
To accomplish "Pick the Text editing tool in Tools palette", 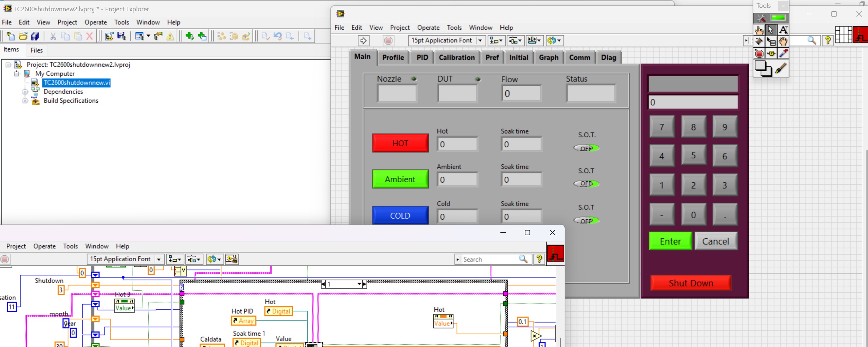I will [783, 30].
